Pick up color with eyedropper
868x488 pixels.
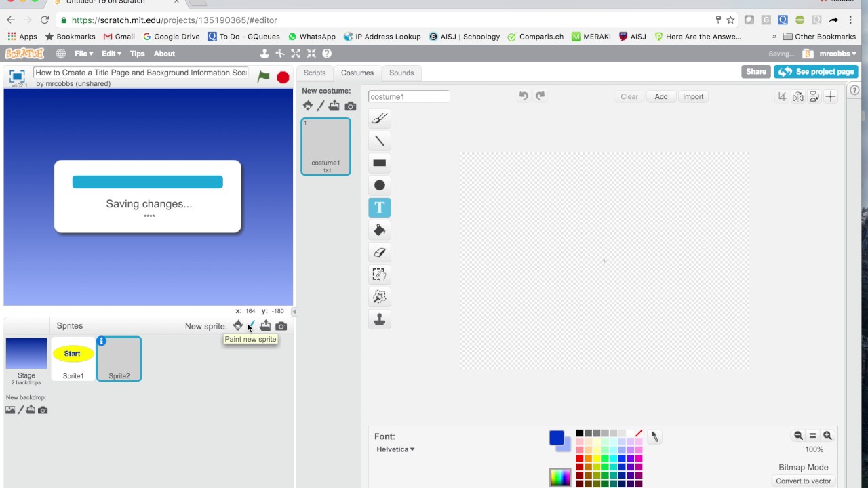click(654, 437)
